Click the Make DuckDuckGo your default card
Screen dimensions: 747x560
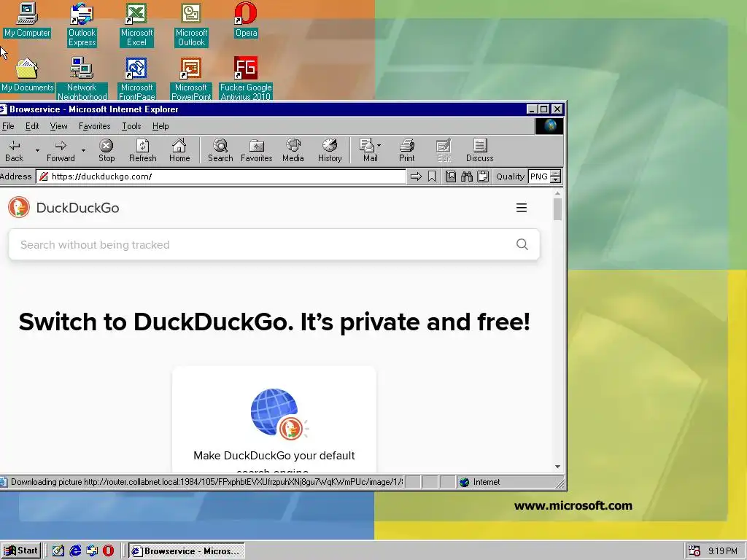274,419
